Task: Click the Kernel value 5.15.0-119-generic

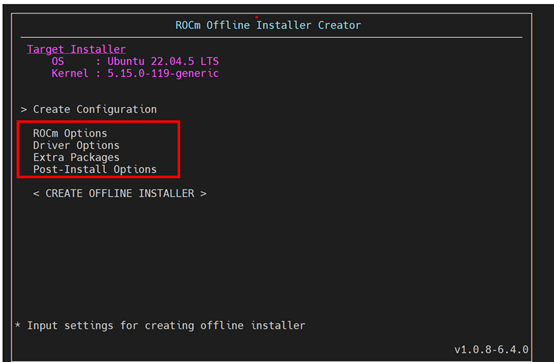Action: point(163,73)
